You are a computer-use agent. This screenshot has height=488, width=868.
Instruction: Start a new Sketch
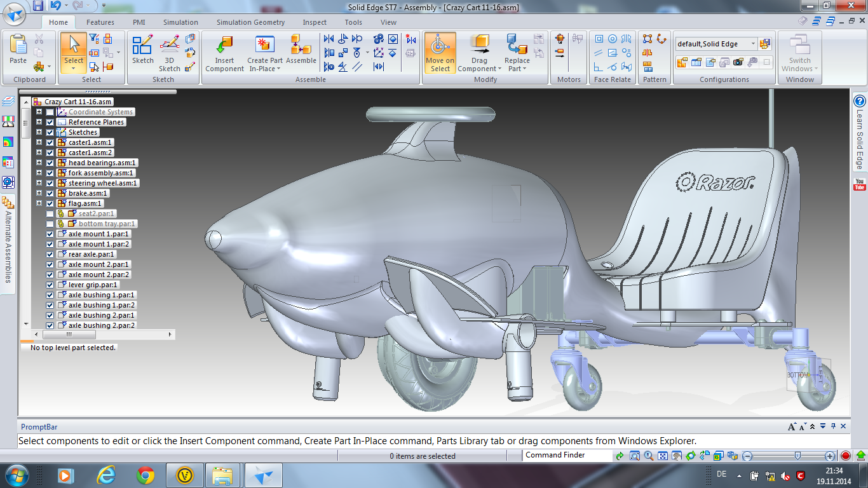click(x=142, y=50)
